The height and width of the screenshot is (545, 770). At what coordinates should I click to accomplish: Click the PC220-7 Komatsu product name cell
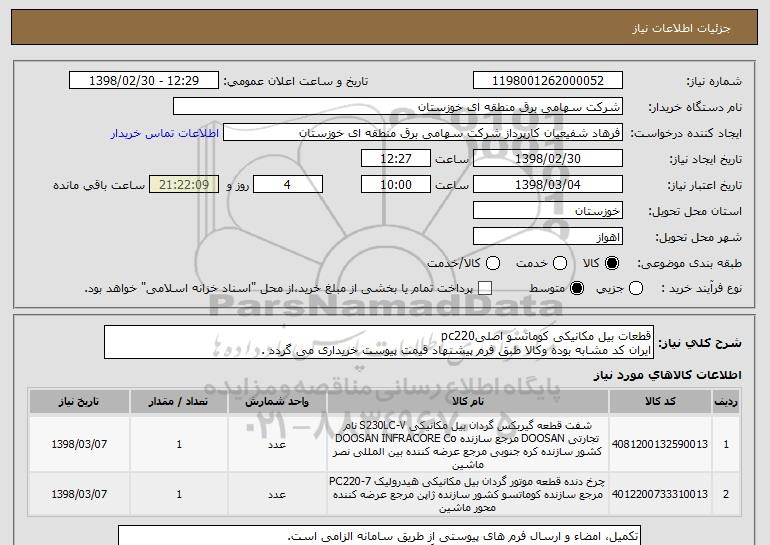(468, 494)
